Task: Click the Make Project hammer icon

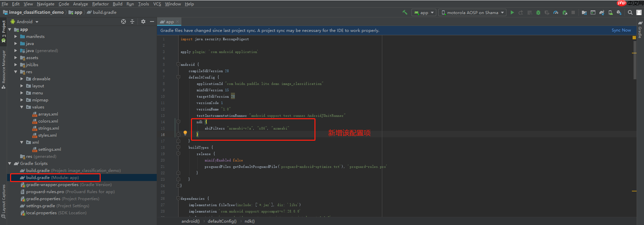Action: tap(405, 12)
